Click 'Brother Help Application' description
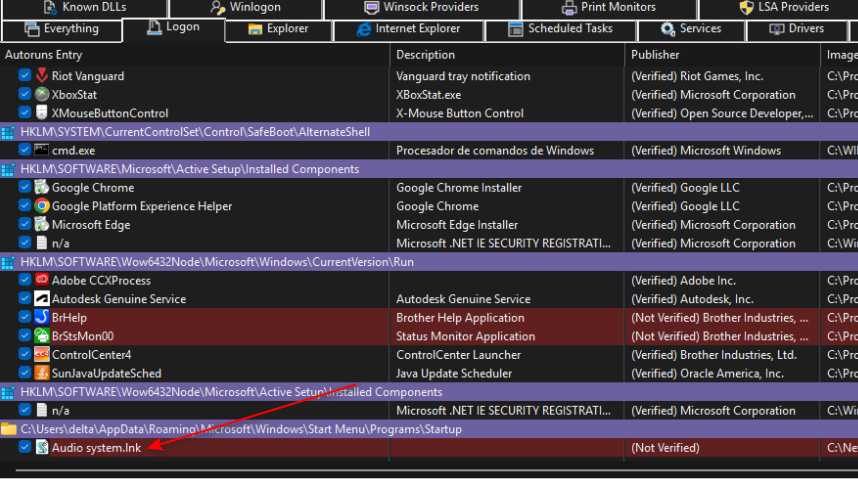 pos(460,318)
